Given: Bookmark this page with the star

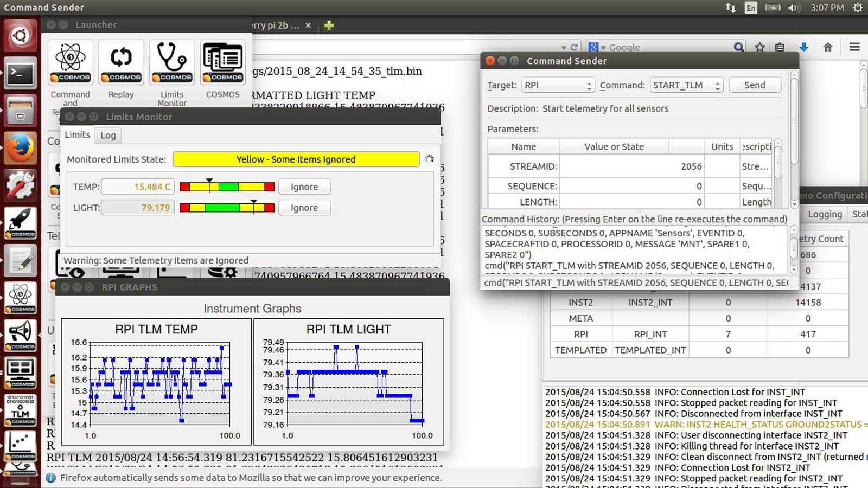Looking at the screenshot, I should 759,47.
